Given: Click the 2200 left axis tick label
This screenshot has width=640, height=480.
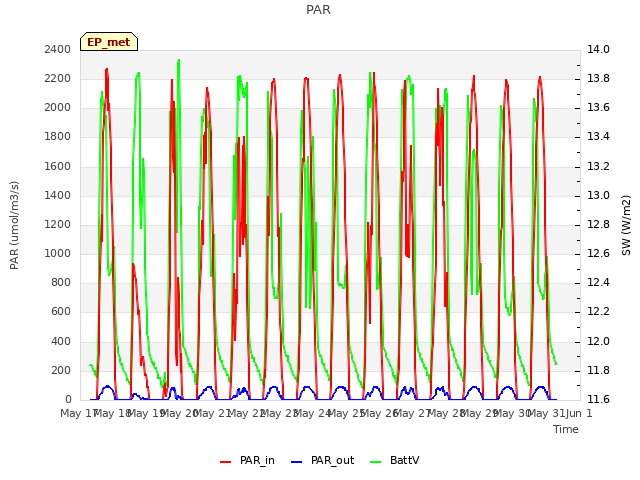Looking at the screenshot, I should tap(58, 78).
